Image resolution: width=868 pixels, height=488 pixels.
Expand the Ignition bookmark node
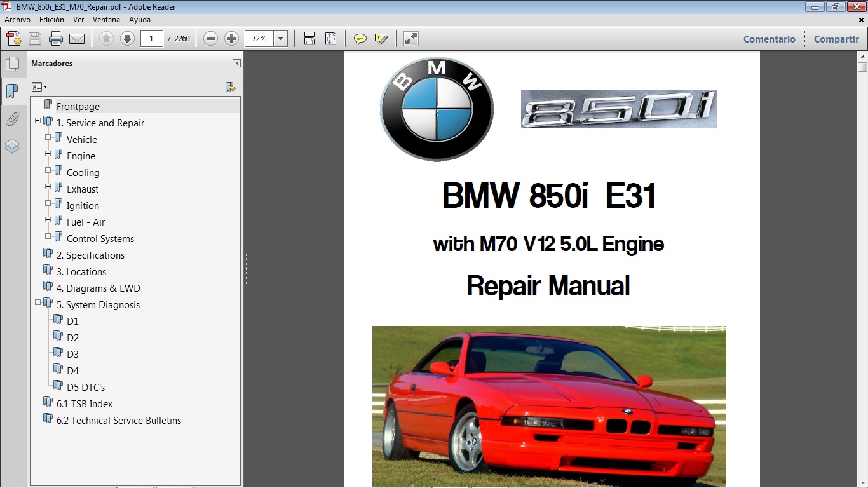point(48,203)
